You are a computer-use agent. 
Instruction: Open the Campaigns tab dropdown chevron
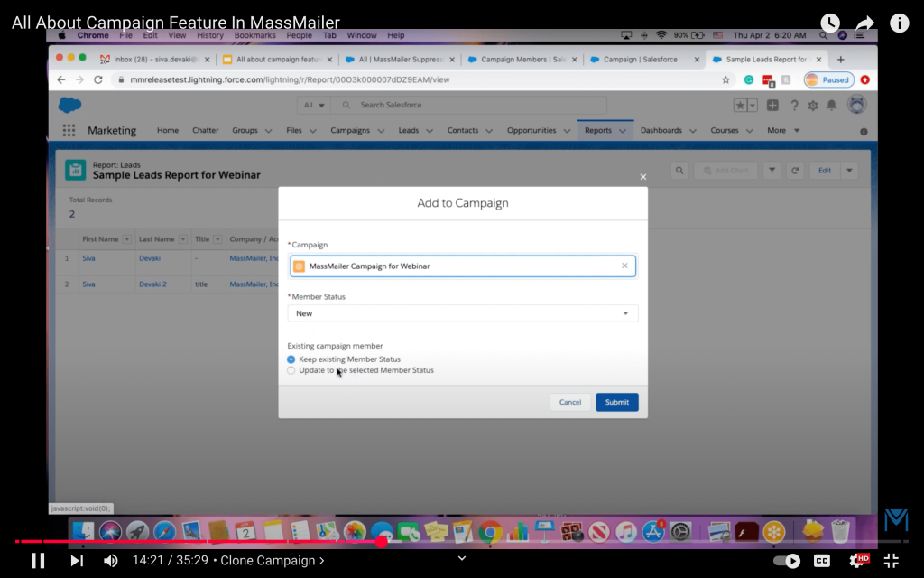380,131
